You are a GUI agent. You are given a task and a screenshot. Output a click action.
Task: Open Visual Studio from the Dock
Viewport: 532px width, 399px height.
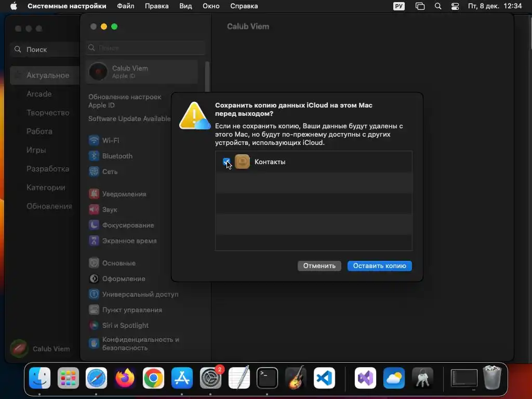tap(365, 378)
